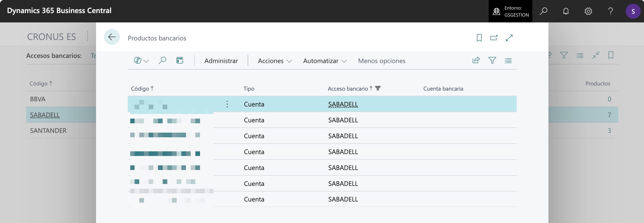This screenshot has width=644, height=223.
Task: Select SABADELL in the third row
Action: tap(343, 136)
